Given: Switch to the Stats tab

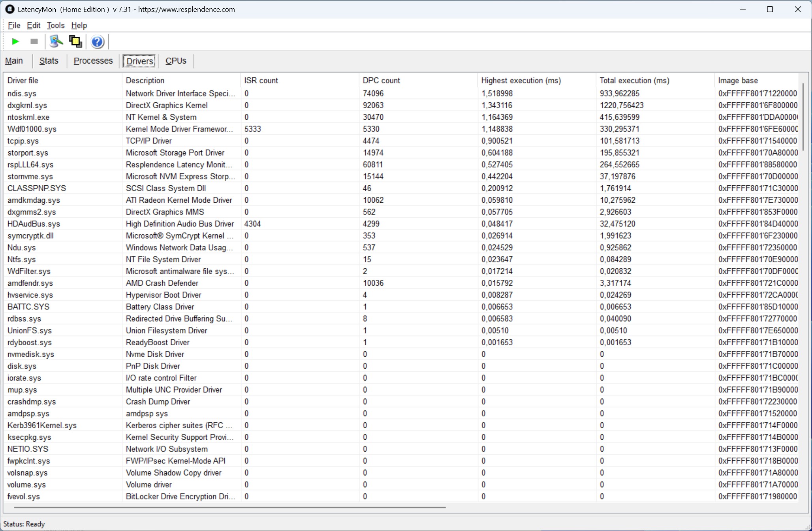Looking at the screenshot, I should click(49, 61).
